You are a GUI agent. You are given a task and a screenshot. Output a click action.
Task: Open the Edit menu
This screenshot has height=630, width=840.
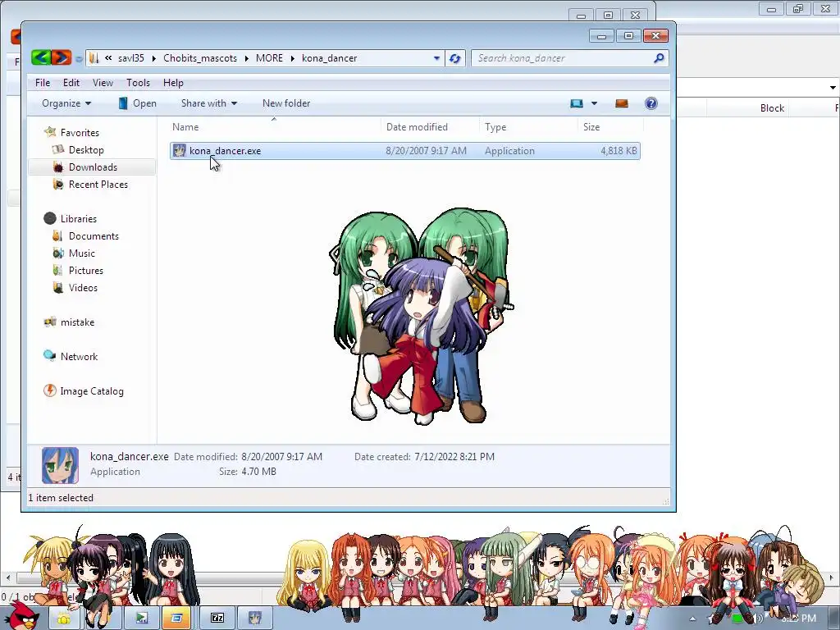[x=71, y=83]
